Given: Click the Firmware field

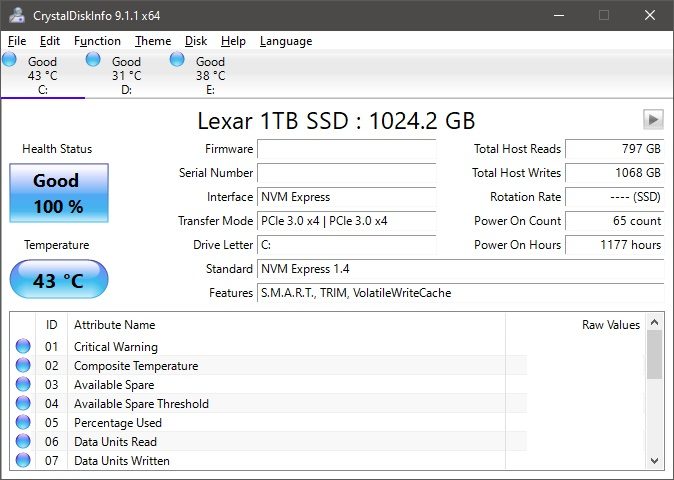Looking at the screenshot, I should [x=346, y=149].
